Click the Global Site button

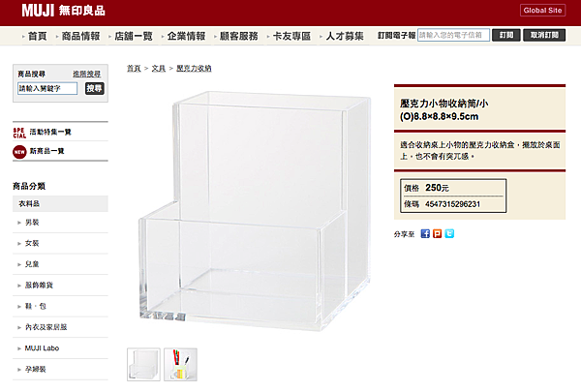pyautogui.click(x=542, y=11)
